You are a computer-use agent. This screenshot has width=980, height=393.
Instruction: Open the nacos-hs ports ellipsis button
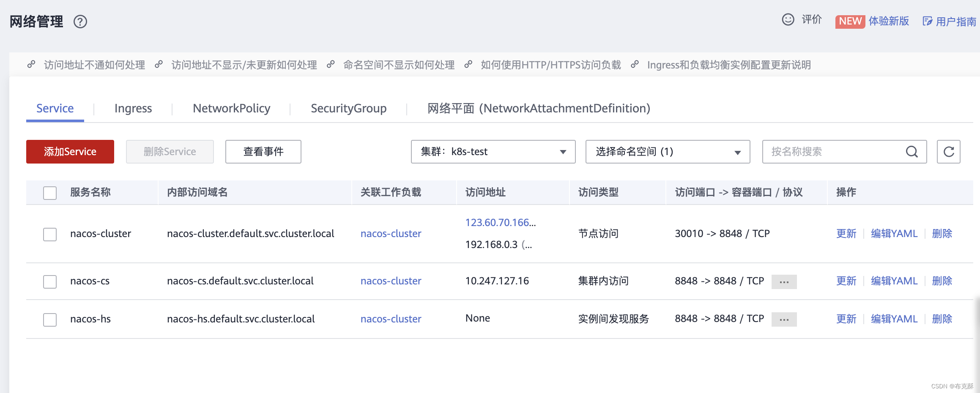click(784, 319)
